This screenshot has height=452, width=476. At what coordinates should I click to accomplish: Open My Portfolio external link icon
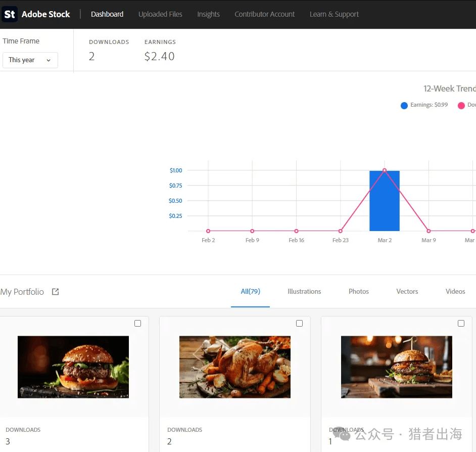[56, 292]
